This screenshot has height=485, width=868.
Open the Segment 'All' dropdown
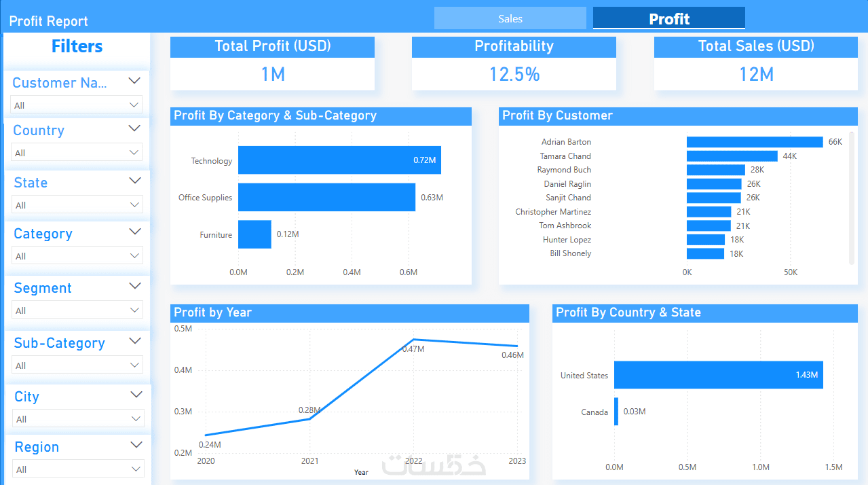point(77,310)
